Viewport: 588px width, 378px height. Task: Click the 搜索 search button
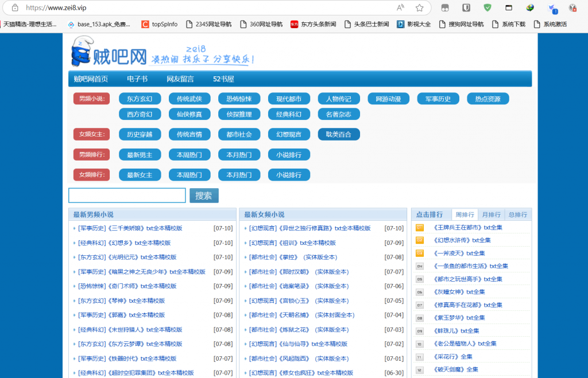click(203, 195)
